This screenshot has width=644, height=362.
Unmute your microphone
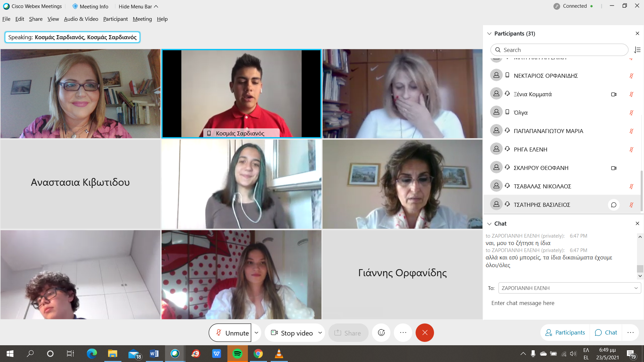point(230,333)
